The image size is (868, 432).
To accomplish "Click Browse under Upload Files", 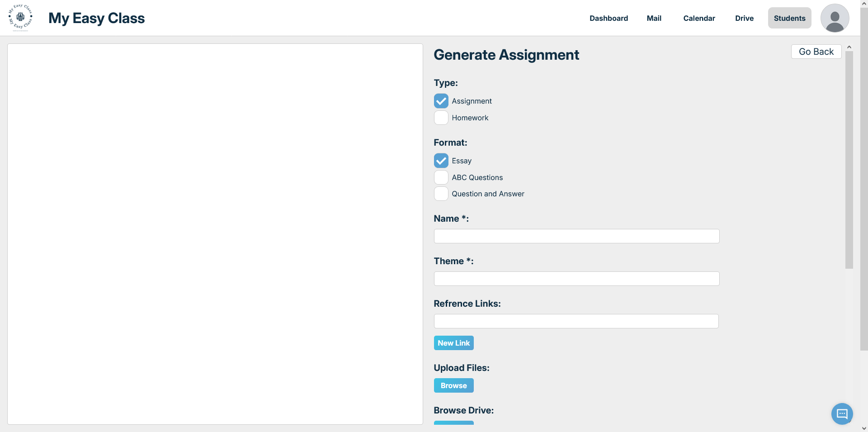I will point(453,385).
